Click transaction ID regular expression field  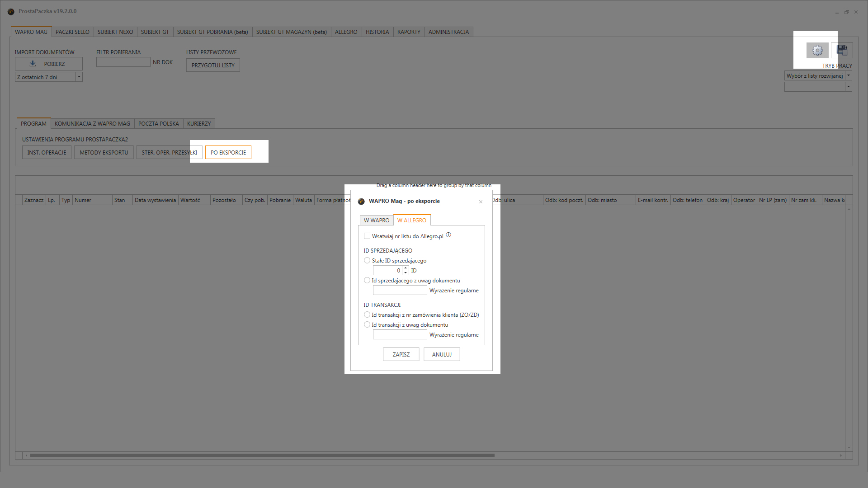(400, 334)
